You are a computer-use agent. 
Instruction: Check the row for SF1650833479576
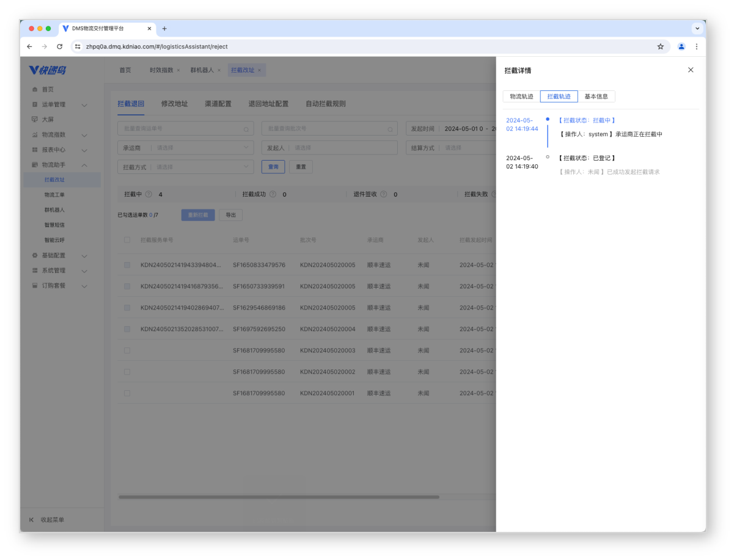coord(127,265)
